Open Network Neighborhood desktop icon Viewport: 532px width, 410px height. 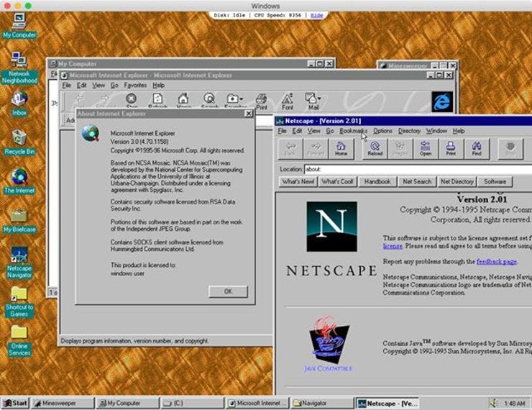(x=19, y=68)
